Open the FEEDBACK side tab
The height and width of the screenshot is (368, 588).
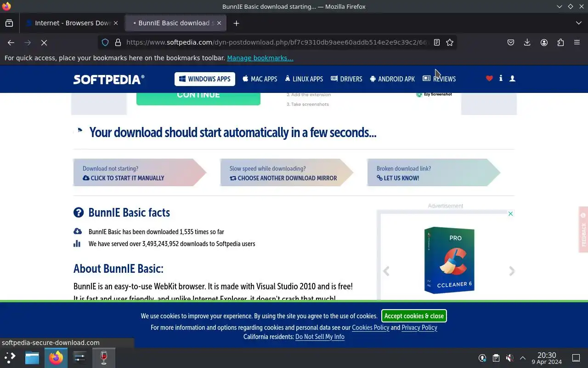coord(583,230)
